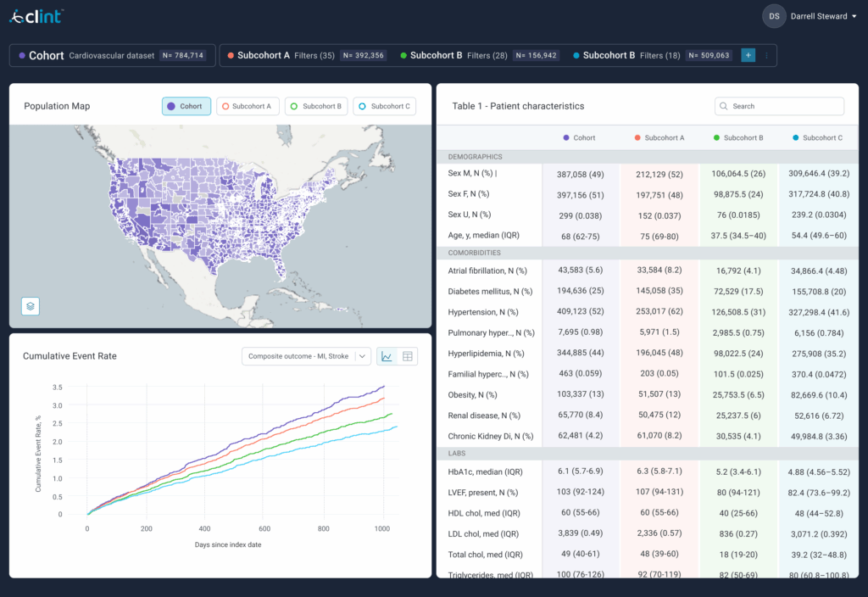Viewport: 868px width, 597px height.
Task: Toggle Cohort on the population map
Action: [186, 106]
